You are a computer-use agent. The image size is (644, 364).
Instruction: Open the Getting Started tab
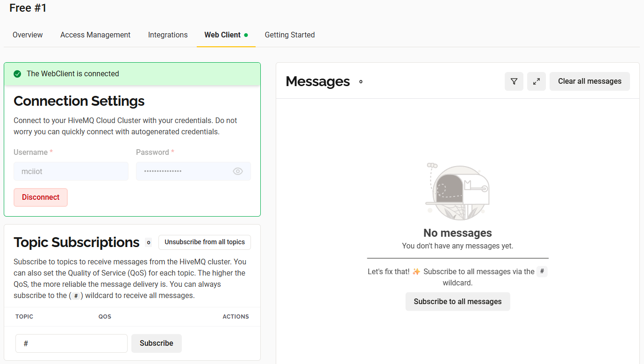point(290,35)
